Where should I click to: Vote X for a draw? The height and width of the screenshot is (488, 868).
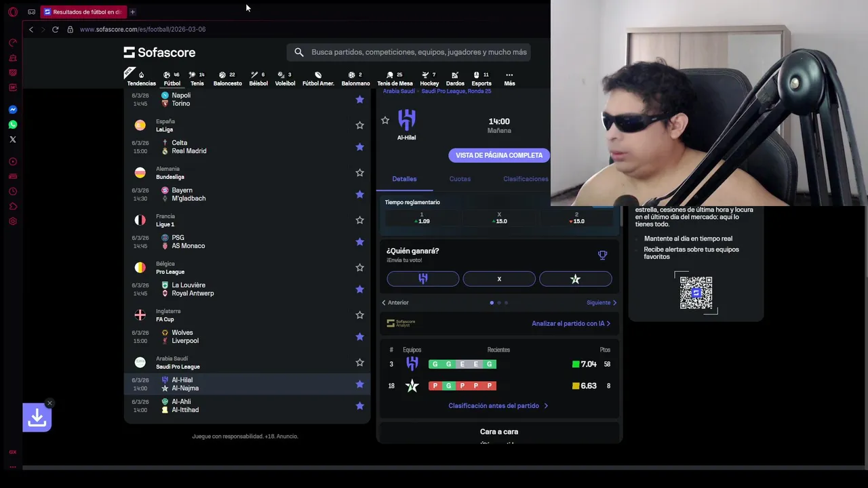click(x=499, y=279)
